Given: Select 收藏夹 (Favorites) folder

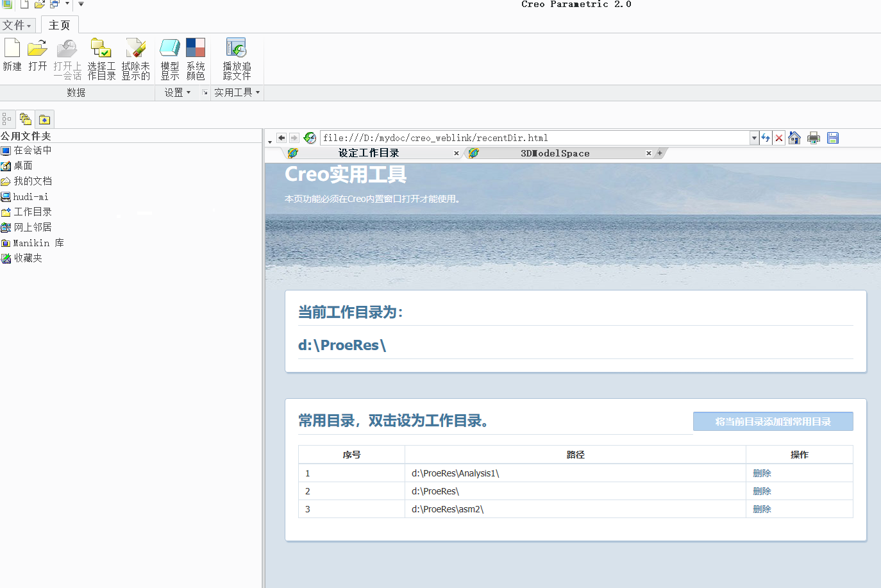Looking at the screenshot, I should [x=22, y=258].
